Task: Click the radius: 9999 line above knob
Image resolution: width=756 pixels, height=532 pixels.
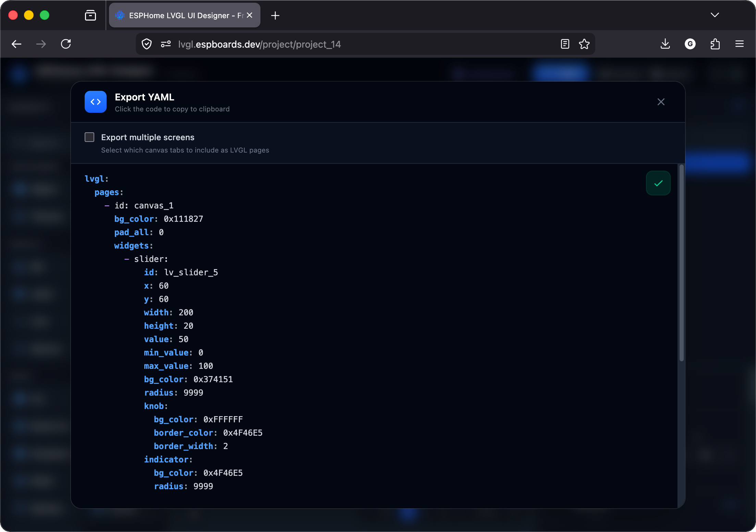Action: pyautogui.click(x=174, y=392)
